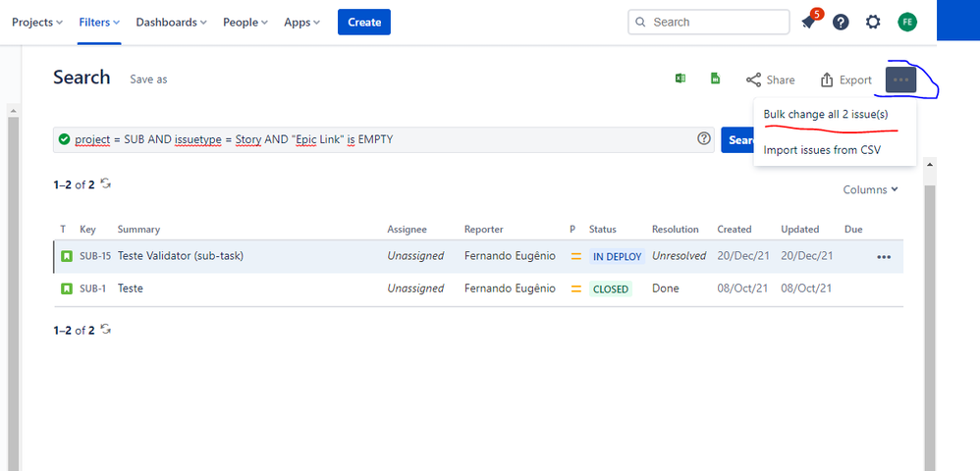
Task: Open the FE user avatar menu
Action: tap(907, 23)
